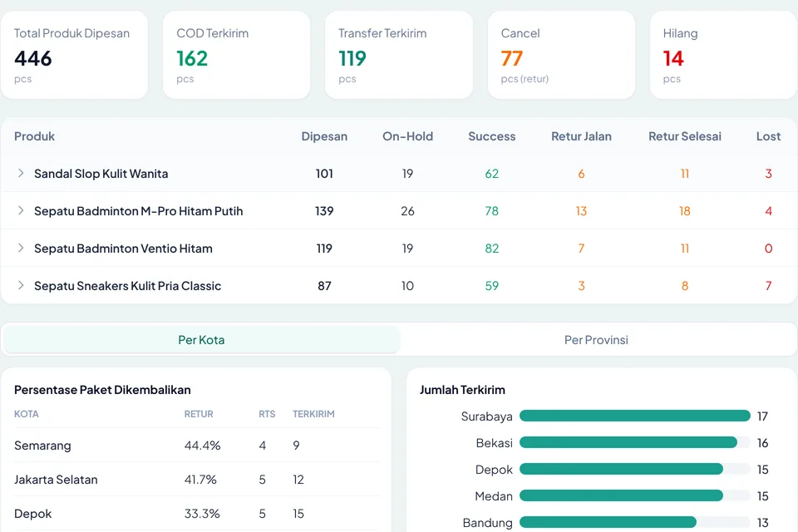Click the Retur Selesai value 8
798x532 pixels.
coord(684,286)
